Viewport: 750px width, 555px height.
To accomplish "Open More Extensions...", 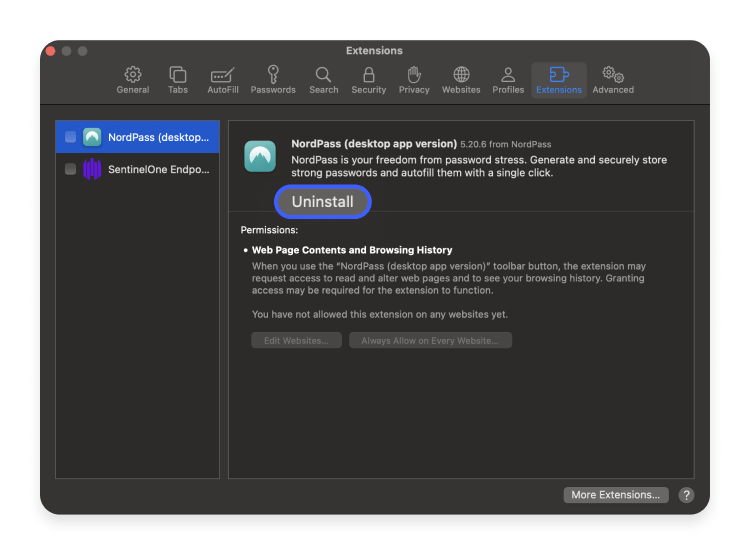I will (x=616, y=495).
